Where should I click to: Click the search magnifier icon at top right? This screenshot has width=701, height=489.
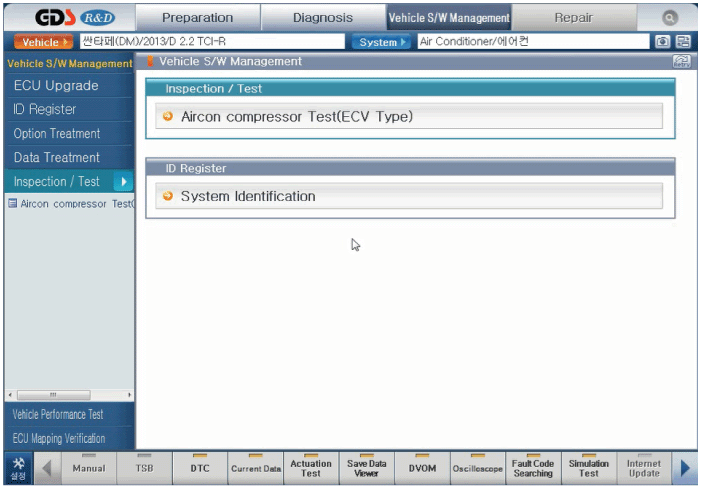tap(670, 18)
